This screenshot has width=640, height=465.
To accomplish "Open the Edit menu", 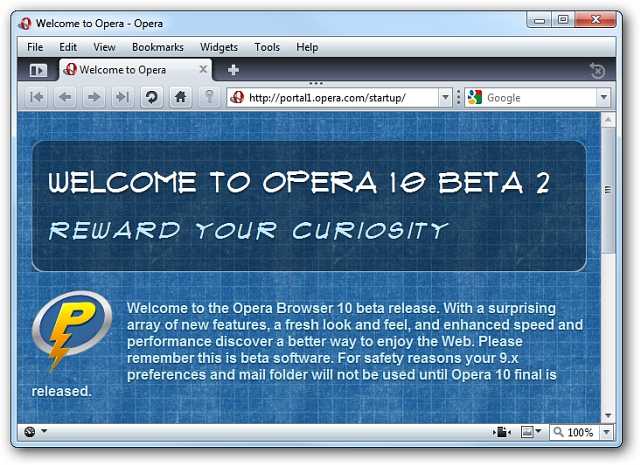I will (x=68, y=47).
